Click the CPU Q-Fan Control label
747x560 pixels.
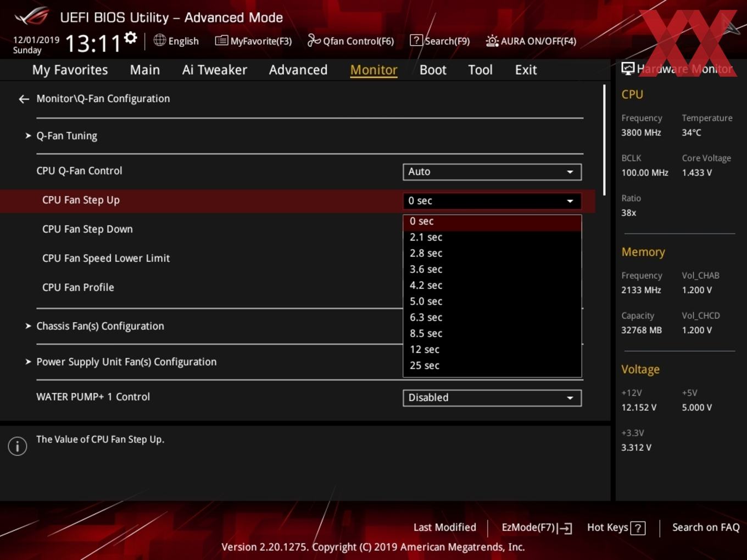pos(79,171)
